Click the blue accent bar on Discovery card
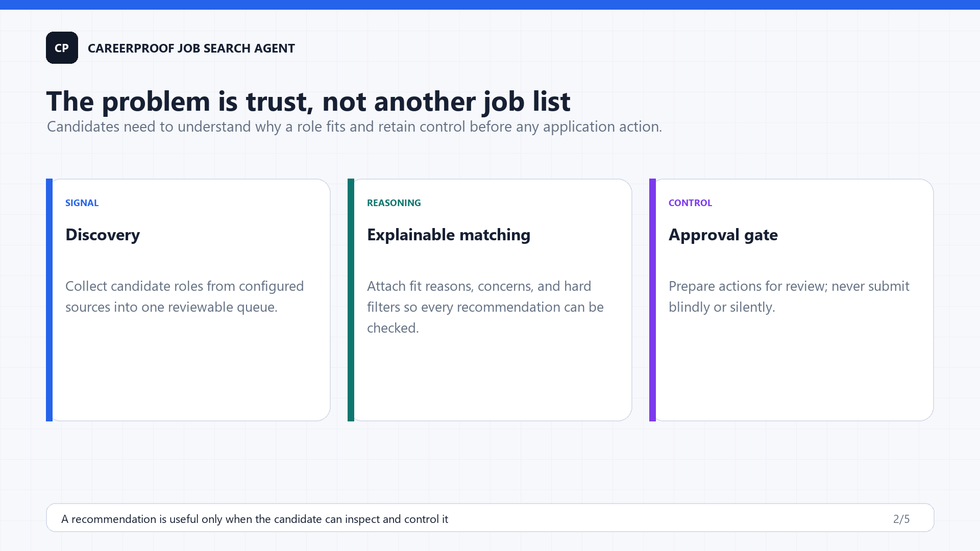The height and width of the screenshot is (551, 980). (49, 300)
